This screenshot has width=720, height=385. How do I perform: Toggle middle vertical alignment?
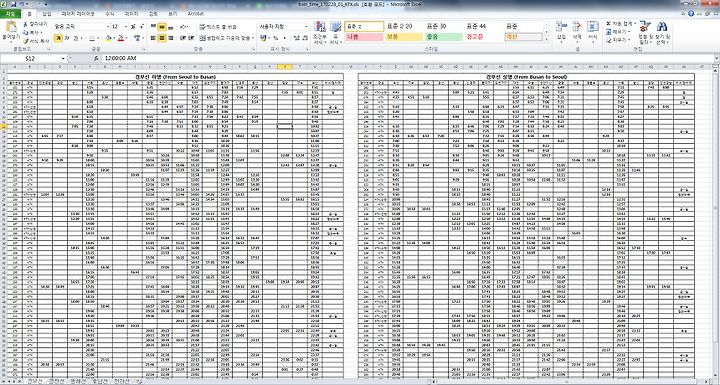[162, 27]
